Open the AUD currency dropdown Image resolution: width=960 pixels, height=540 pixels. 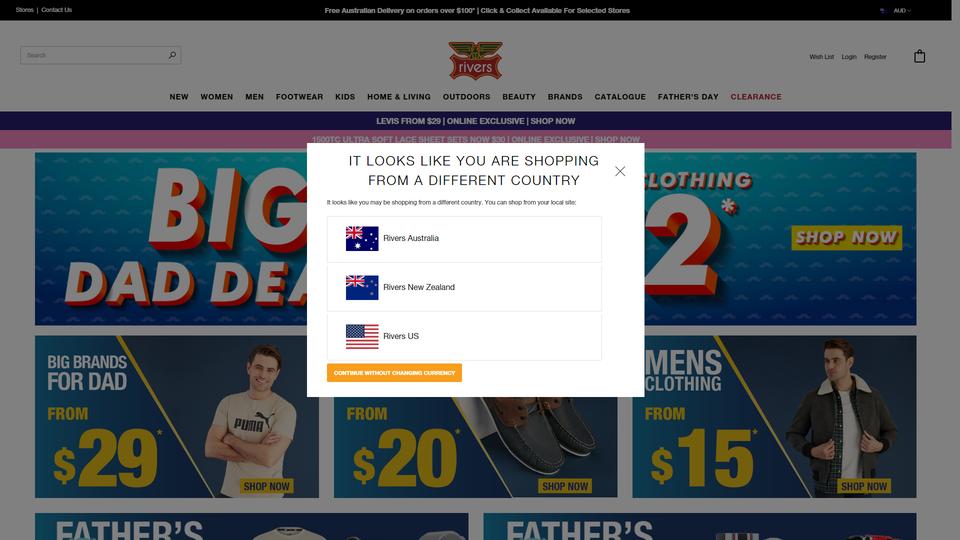tap(902, 10)
